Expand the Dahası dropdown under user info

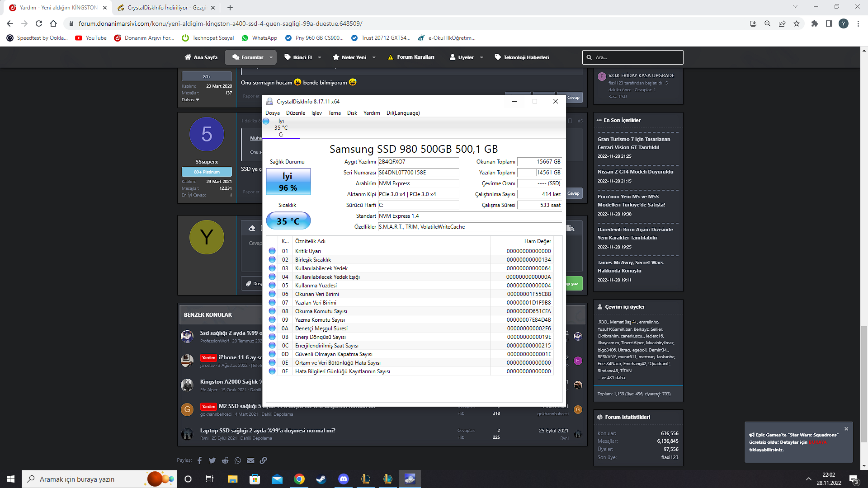point(190,100)
